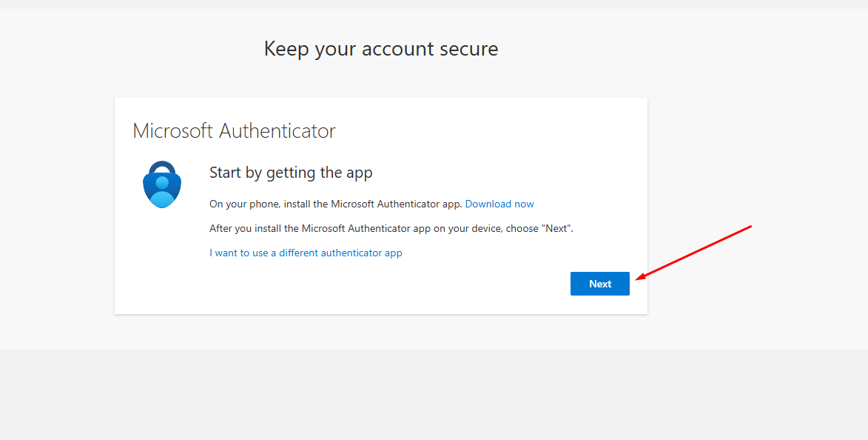Click the red arrowhead beside the Next button
Viewport: 868px width, 440px height.
(640, 278)
